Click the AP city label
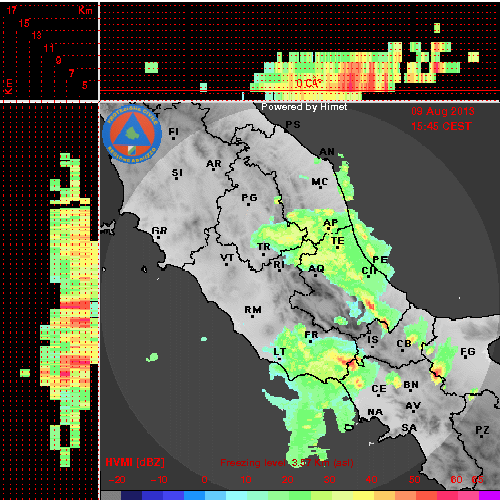This screenshot has width=500, height=500. coord(331,223)
